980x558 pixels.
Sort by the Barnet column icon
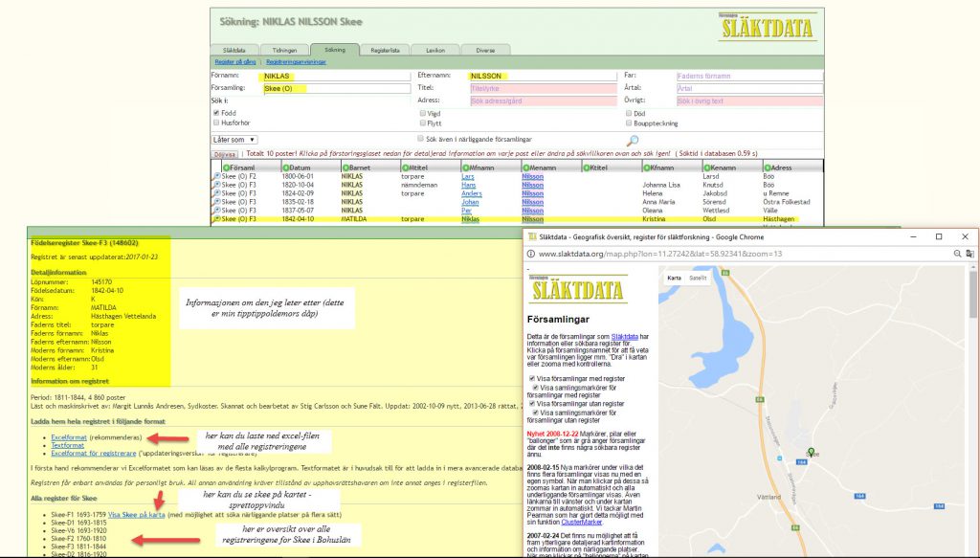click(x=345, y=167)
